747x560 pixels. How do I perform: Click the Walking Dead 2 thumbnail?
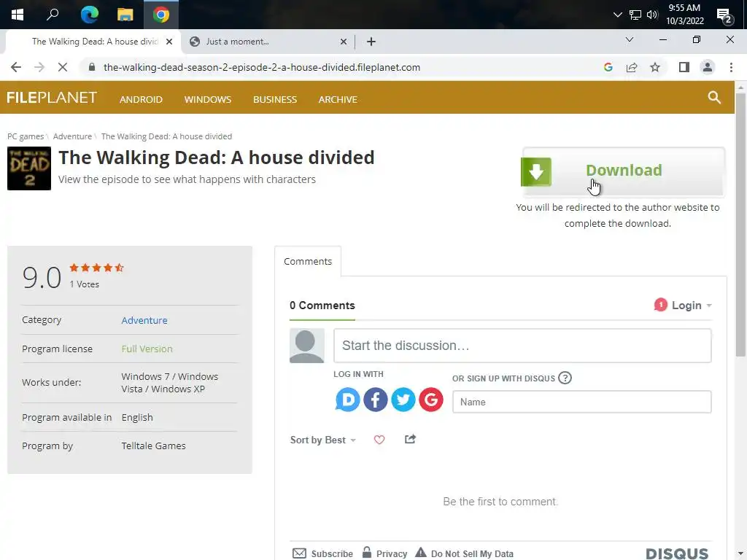click(29, 168)
